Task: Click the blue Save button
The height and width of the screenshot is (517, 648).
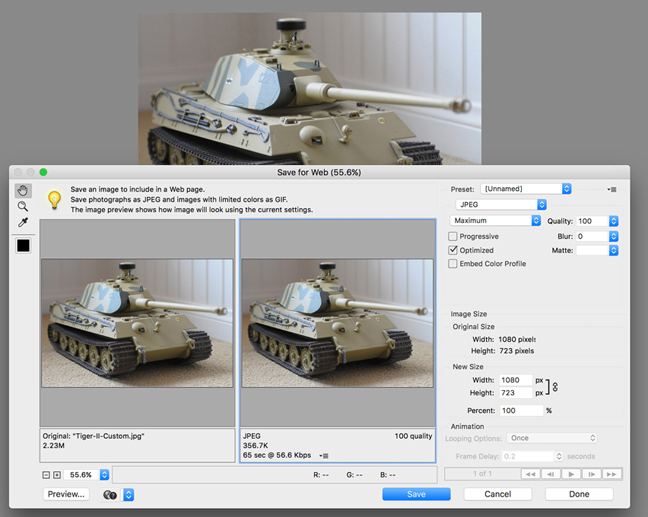Action: coord(416,494)
